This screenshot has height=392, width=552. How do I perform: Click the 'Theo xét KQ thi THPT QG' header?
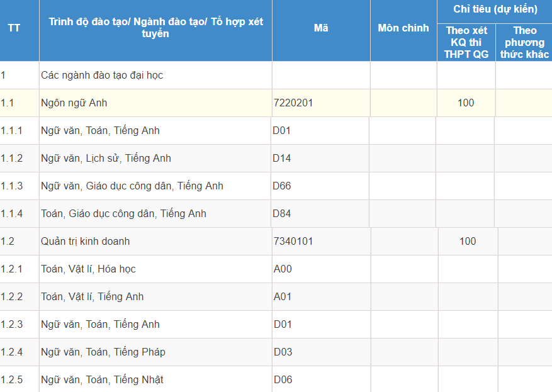click(x=466, y=42)
